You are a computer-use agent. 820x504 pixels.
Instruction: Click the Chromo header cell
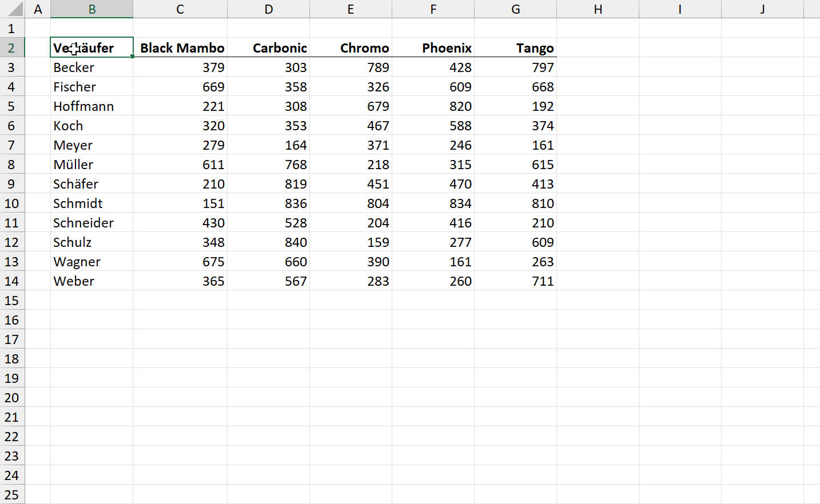click(351, 48)
